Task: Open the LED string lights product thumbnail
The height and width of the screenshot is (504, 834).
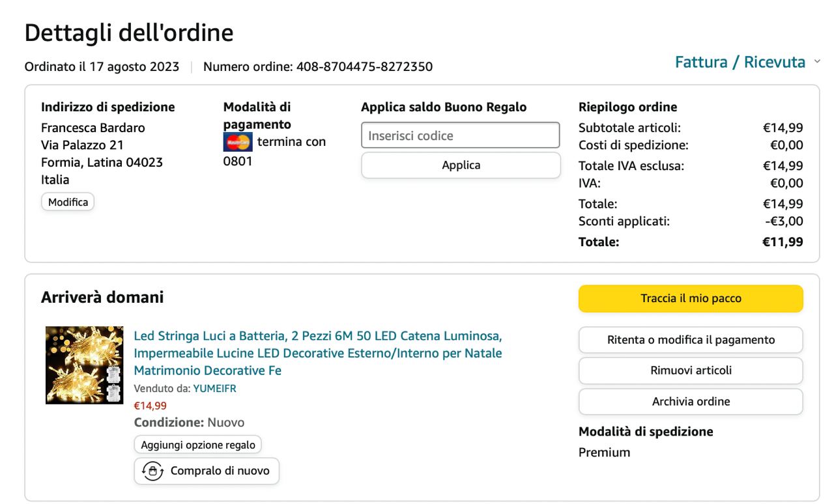Action: [84, 365]
